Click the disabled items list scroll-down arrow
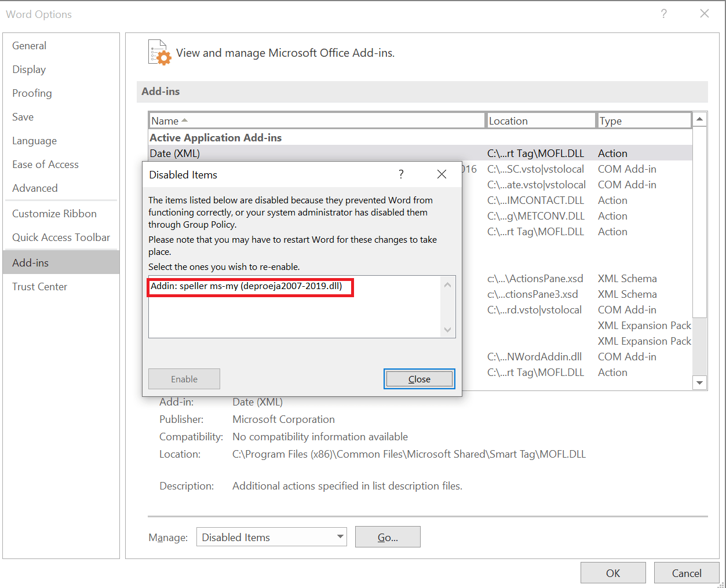This screenshot has height=588, width=726. 447,330
